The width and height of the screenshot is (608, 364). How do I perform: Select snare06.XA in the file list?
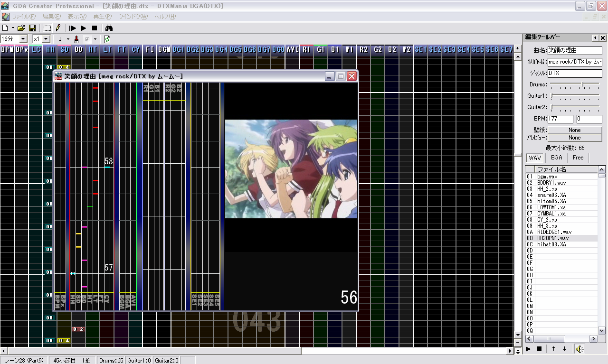[561, 195]
